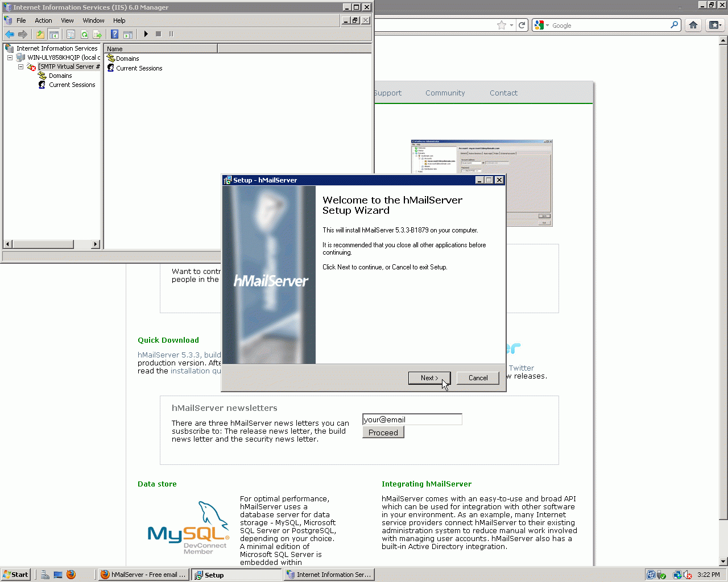
Task: Open the File menu in IIS Manager
Action: tap(21, 20)
